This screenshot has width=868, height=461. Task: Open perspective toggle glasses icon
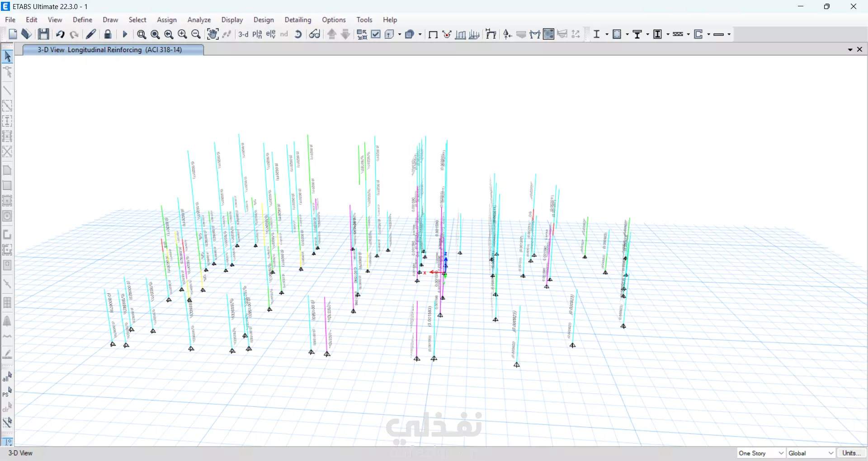315,34
